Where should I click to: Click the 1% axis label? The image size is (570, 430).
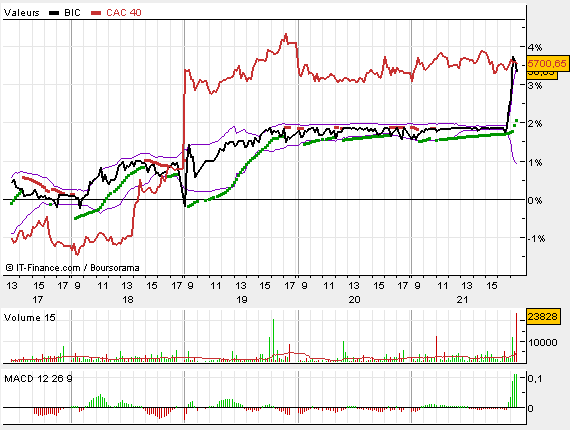(x=535, y=162)
